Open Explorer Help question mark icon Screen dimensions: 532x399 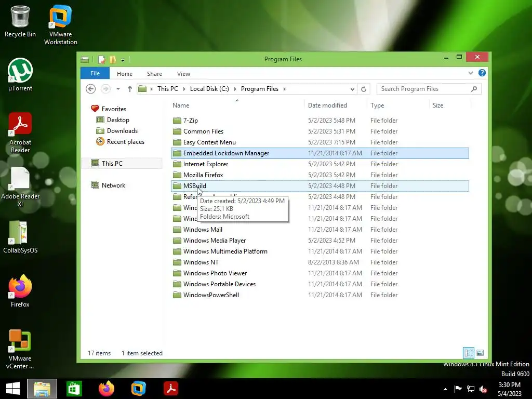482,73
